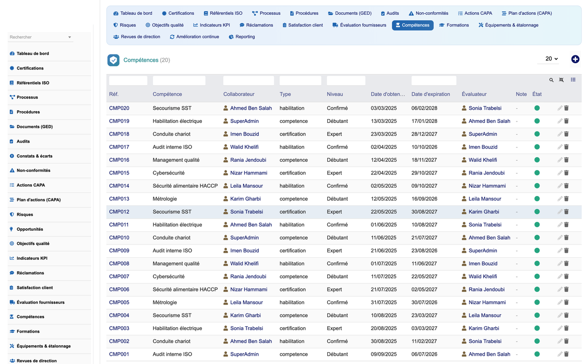Click the Réf. filter input field
The image size is (588, 364).
[x=128, y=80]
